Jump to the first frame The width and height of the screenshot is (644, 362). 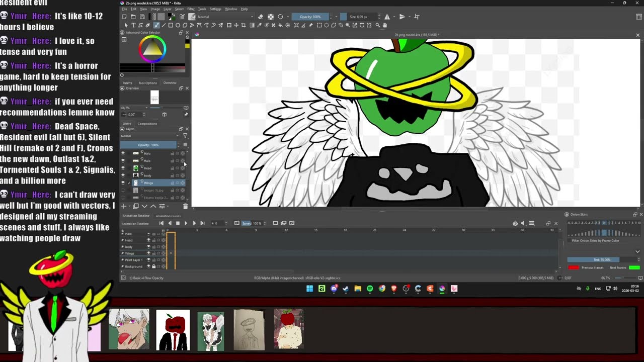tap(162, 223)
